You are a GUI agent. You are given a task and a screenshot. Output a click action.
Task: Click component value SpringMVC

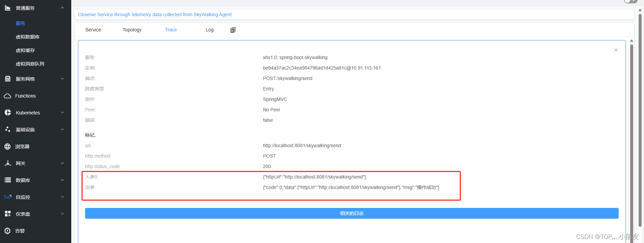pyautogui.click(x=275, y=99)
